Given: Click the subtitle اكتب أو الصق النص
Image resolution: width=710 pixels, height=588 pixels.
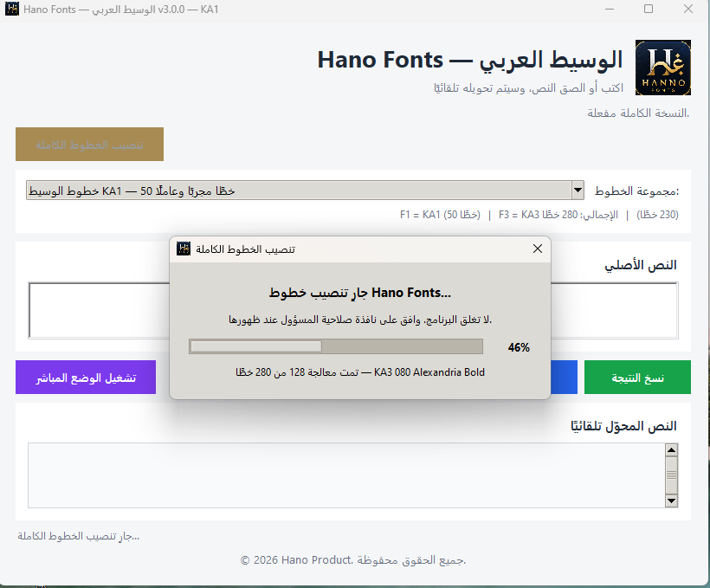Looking at the screenshot, I should [x=528, y=87].
